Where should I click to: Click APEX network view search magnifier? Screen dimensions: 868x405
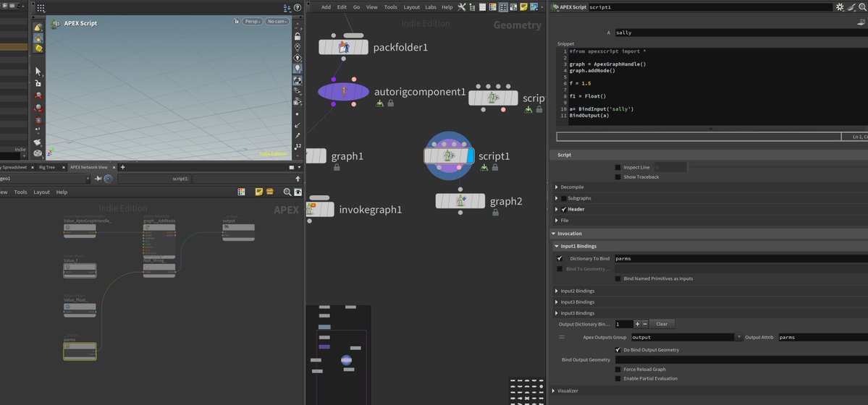pos(287,192)
